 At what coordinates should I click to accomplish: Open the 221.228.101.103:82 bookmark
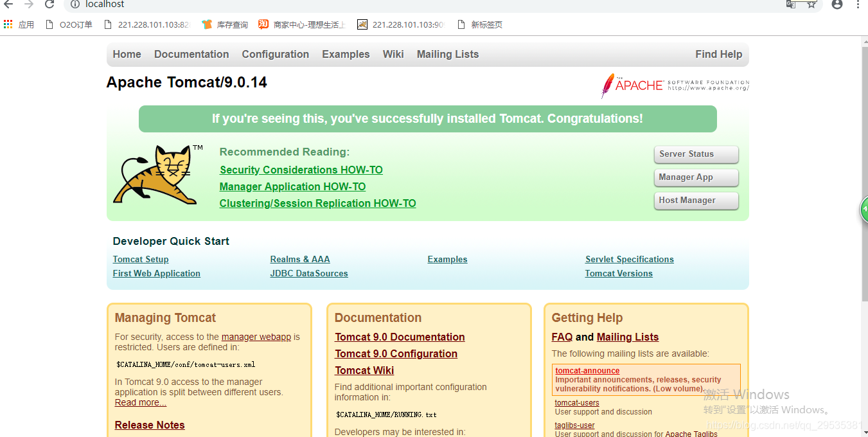pyautogui.click(x=146, y=24)
